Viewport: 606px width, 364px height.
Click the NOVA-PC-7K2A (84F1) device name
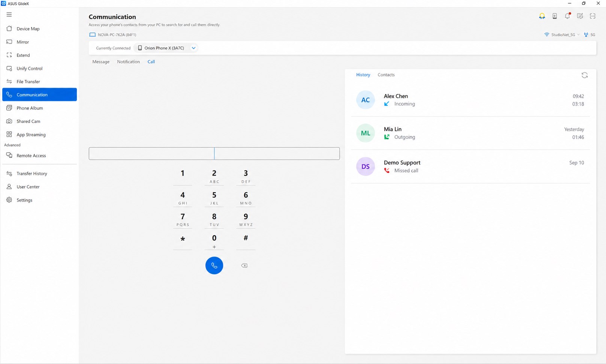point(117,35)
